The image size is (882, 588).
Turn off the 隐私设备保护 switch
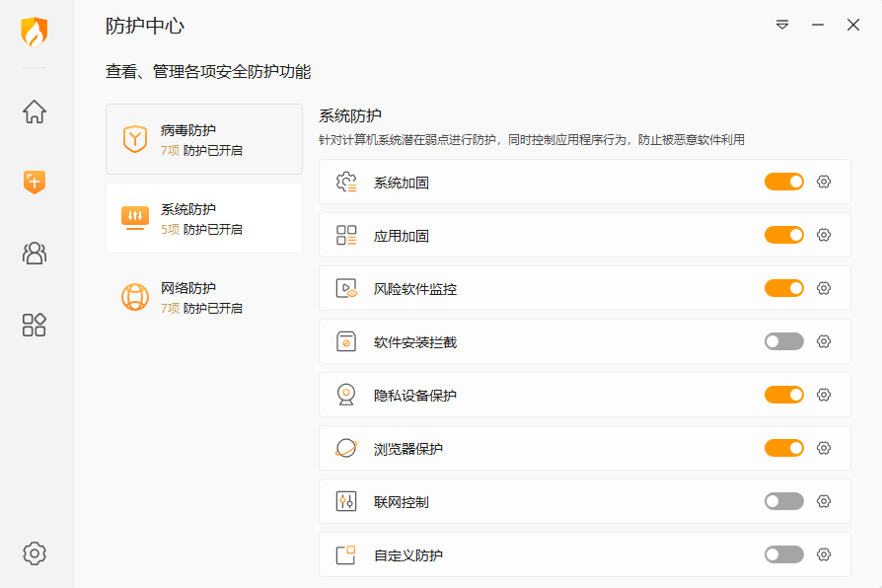[784, 395]
